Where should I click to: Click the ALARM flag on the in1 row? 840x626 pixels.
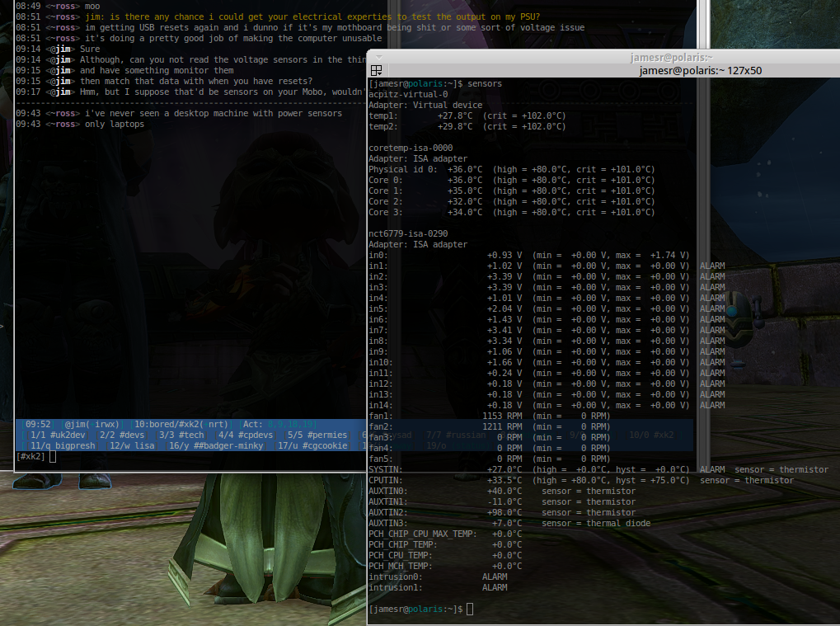(712, 266)
